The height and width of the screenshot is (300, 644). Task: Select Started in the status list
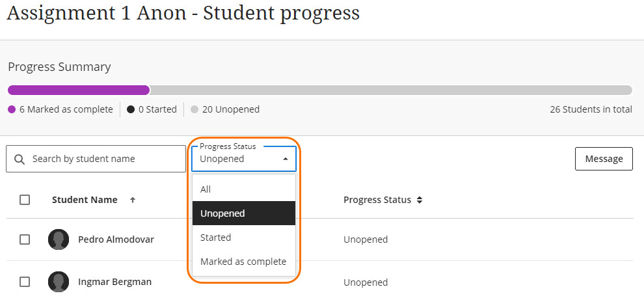click(216, 238)
